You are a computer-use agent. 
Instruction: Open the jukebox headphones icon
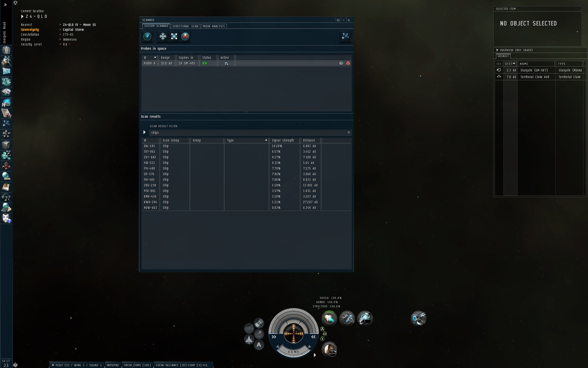click(x=6, y=197)
